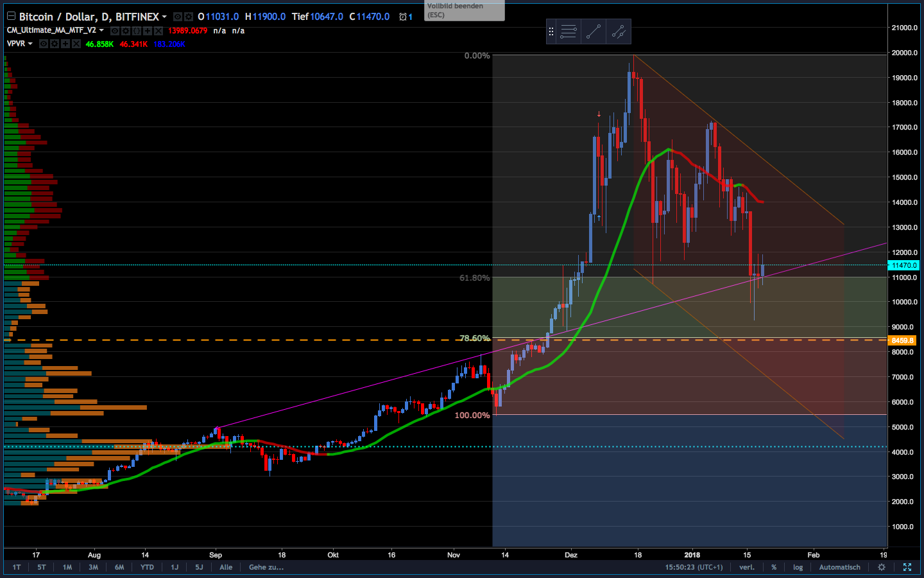This screenshot has height=578, width=924.
Task: Click the Dez label on time axis
Action: tap(571, 555)
